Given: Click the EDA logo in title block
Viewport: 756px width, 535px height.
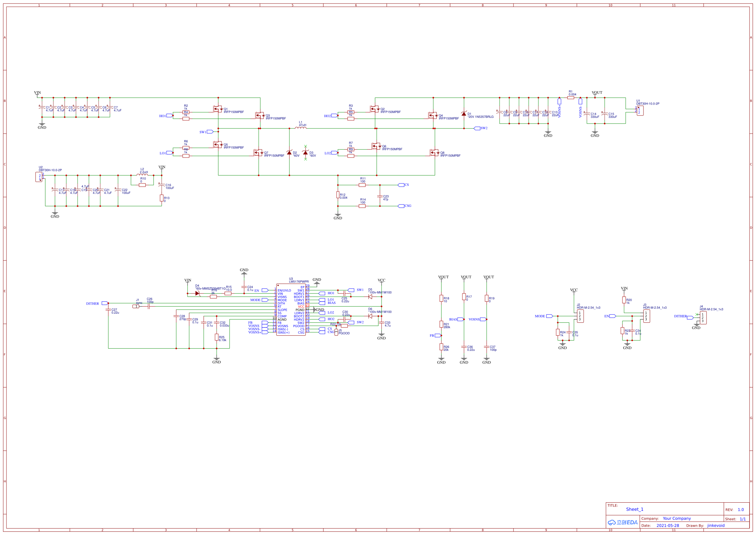Looking at the screenshot, I should tap(623, 522).
